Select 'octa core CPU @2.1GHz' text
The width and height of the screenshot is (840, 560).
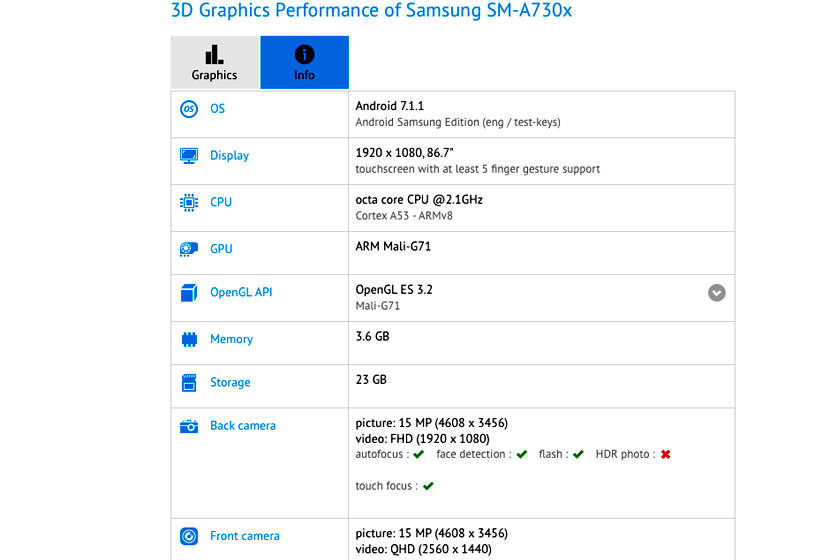pyautogui.click(x=419, y=200)
